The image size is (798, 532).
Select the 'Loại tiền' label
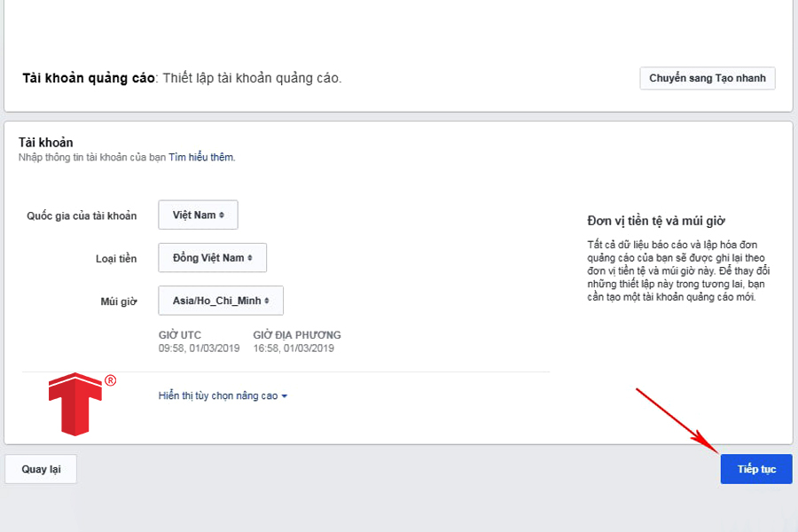(116, 259)
